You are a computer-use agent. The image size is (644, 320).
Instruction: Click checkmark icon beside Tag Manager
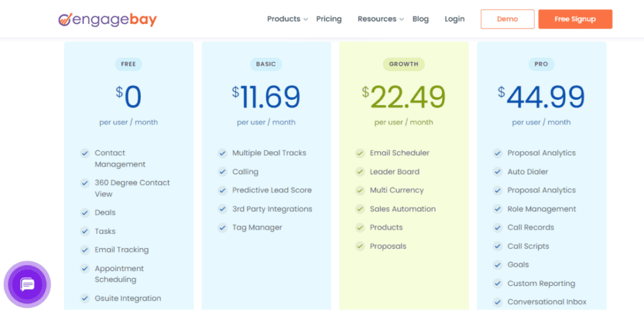(x=223, y=228)
